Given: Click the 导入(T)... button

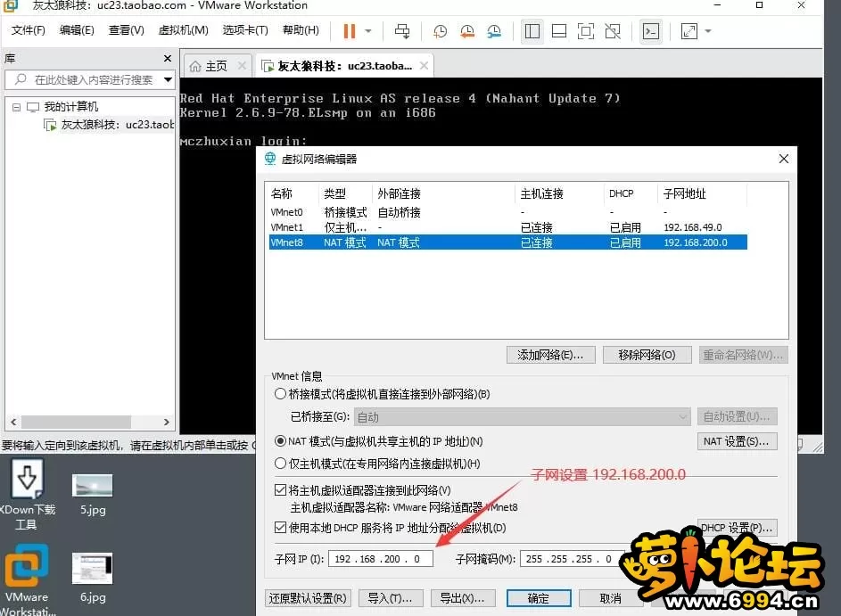Looking at the screenshot, I should pos(391,598).
